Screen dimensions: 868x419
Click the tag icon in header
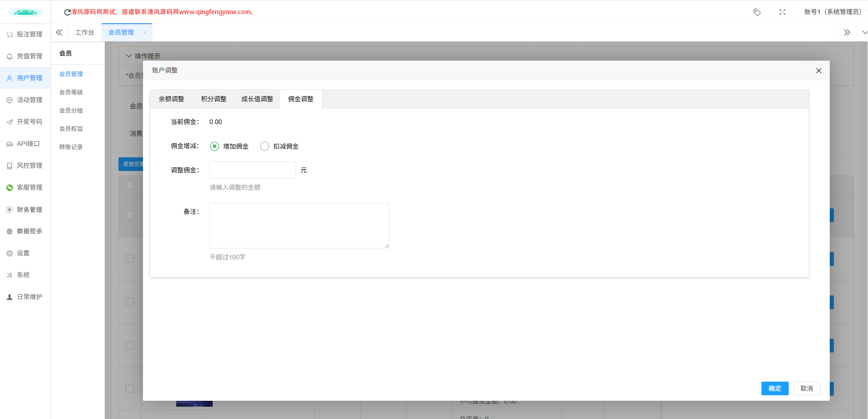757,12
